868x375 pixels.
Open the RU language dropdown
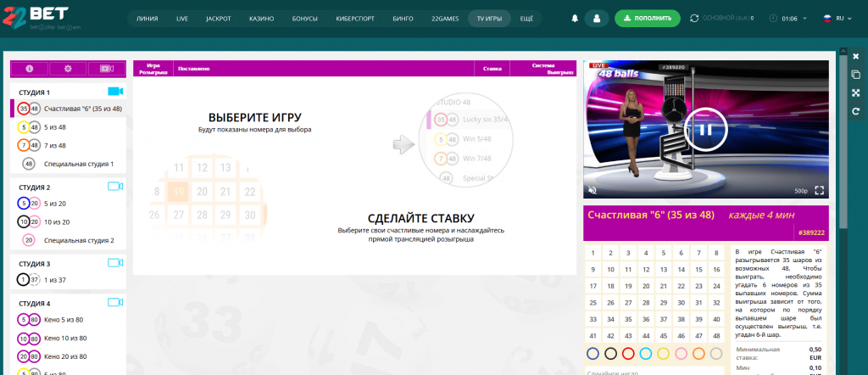pos(839,18)
